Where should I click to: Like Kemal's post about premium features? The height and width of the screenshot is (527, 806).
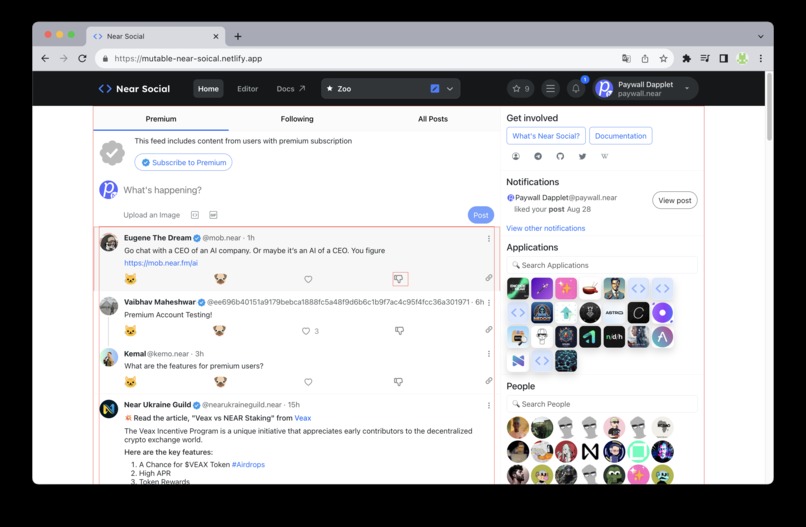coord(308,382)
